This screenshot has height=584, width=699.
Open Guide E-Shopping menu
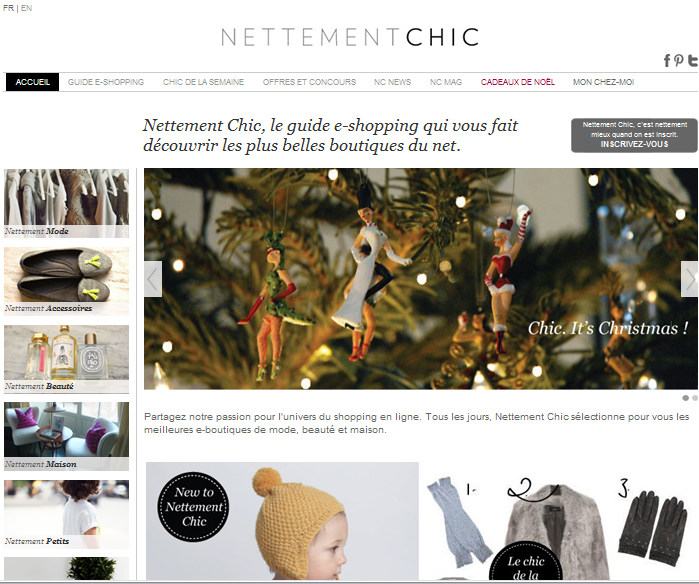coord(106,82)
